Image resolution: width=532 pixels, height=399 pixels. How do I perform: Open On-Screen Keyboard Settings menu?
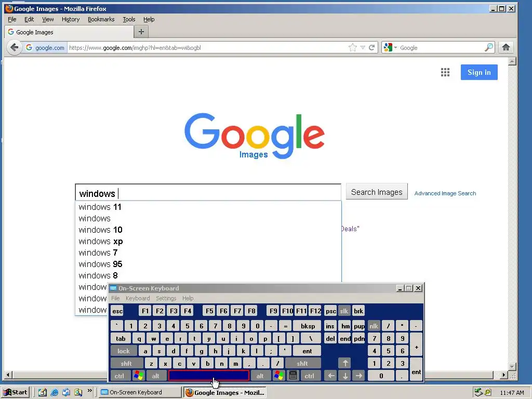pyautogui.click(x=166, y=298)
